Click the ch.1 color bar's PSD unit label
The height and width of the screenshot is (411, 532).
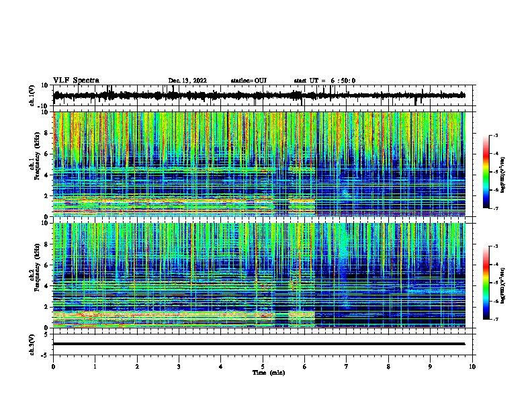[502, 175]
